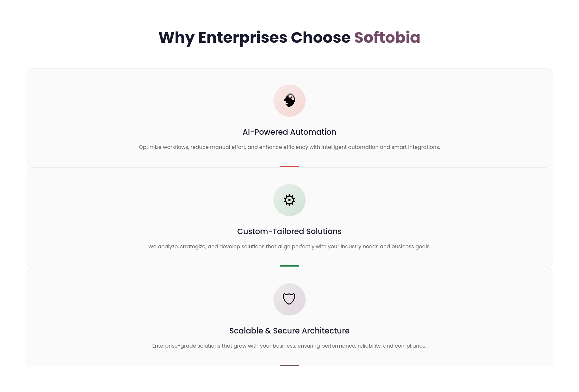The image size is (579, 392).
Task: Click the shield icon for Scalable & Secure Architecture
Action: tap(289, 299)
